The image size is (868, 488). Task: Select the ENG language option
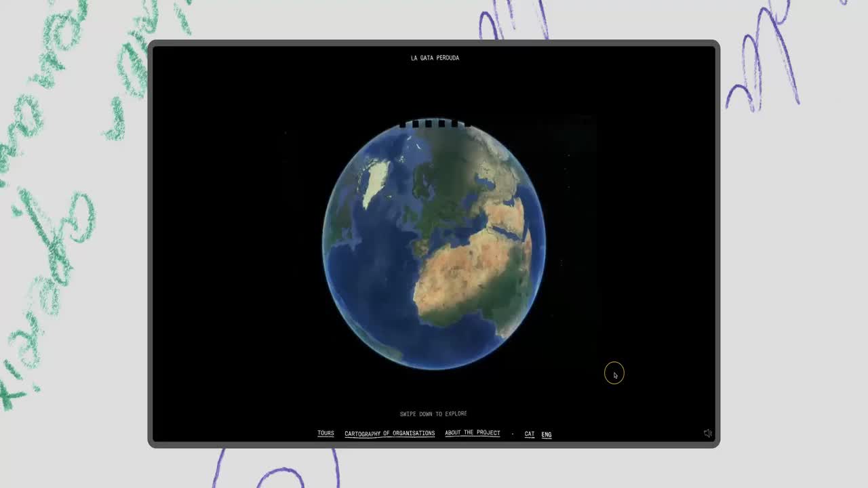pyautogui.click(x=546, y=434)
